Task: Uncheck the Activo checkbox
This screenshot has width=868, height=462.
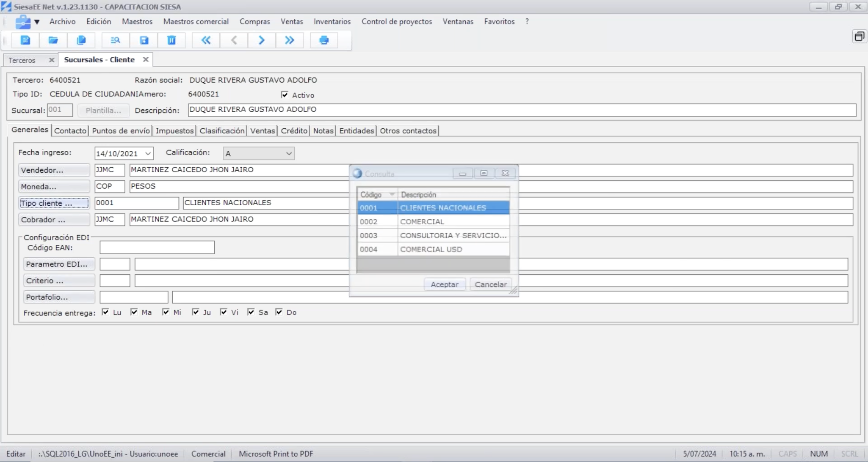Action: click(x=285, y=95)
